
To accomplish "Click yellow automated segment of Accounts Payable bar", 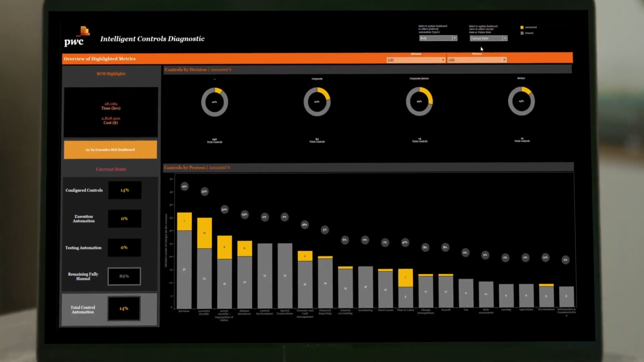I will pyautogui.click(x=204, y=233).
